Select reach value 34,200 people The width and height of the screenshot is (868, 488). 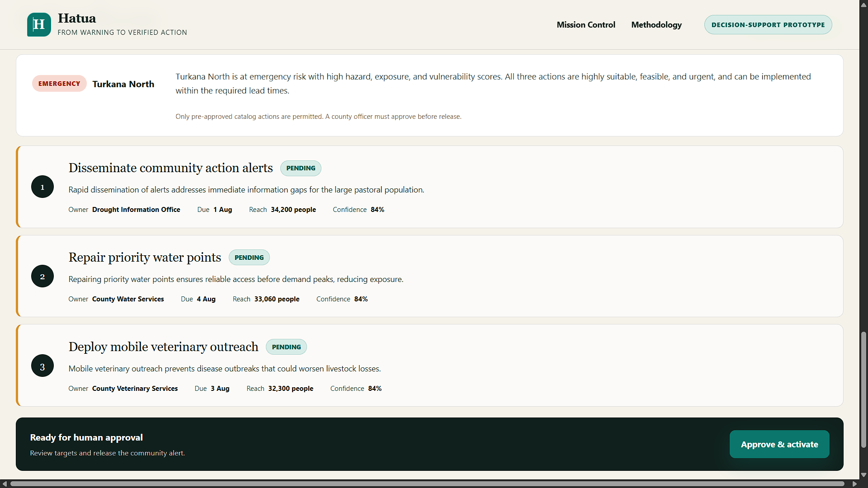(x=293, y=210)
